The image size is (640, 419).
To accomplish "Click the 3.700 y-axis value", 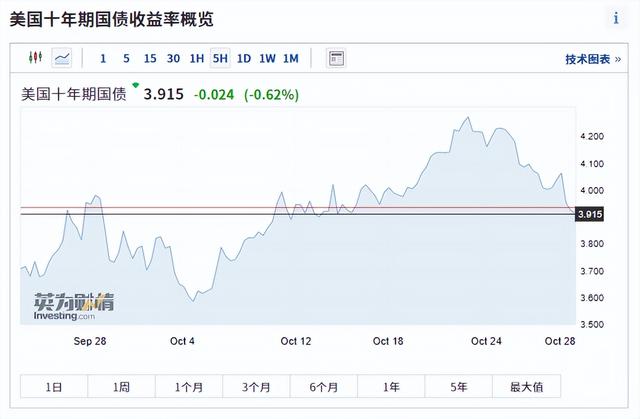I will [592, 271].
